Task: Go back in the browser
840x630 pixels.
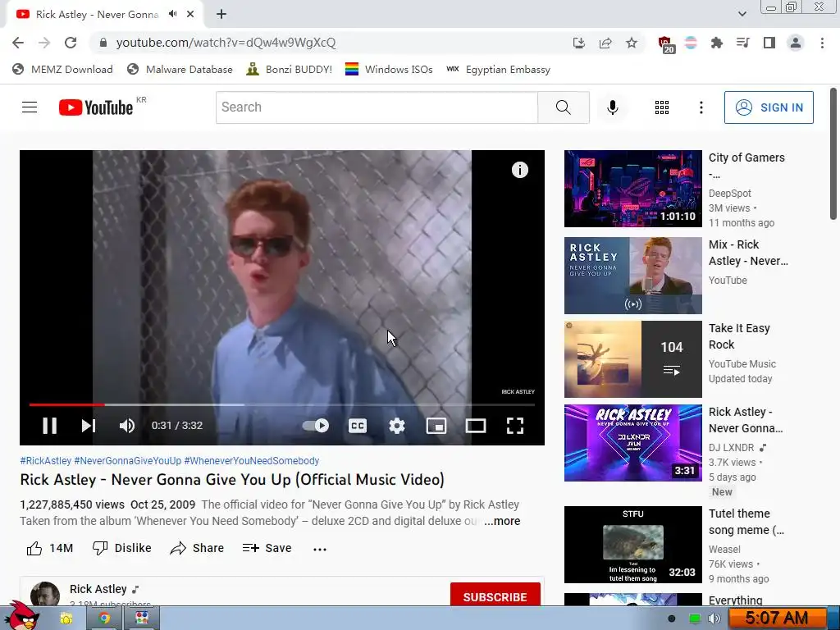Action: (x=18, y=43)
